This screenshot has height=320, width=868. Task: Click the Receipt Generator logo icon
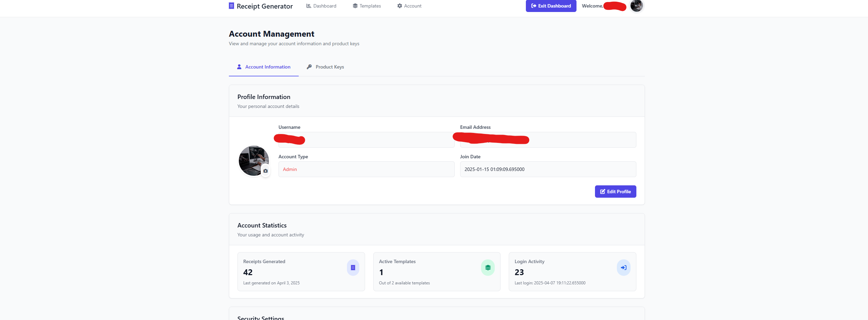pos(231,6)
